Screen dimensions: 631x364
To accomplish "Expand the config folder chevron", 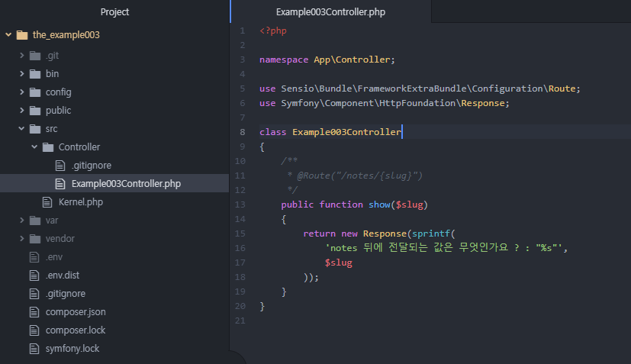I will point(21,92).
